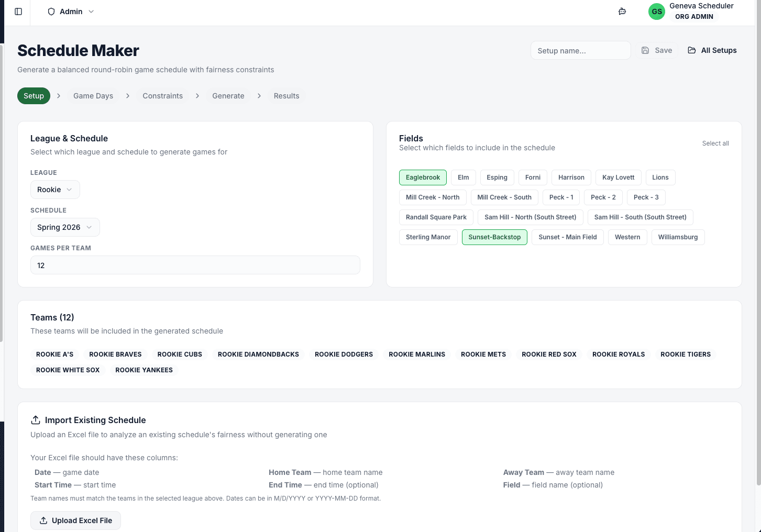Select the Peck - 3 field
This screenshot has width=761, height=532.
coord(646,197)
